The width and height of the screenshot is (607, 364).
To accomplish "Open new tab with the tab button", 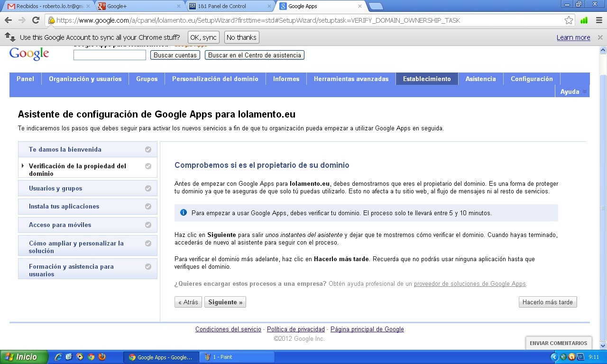I will 376,6.
